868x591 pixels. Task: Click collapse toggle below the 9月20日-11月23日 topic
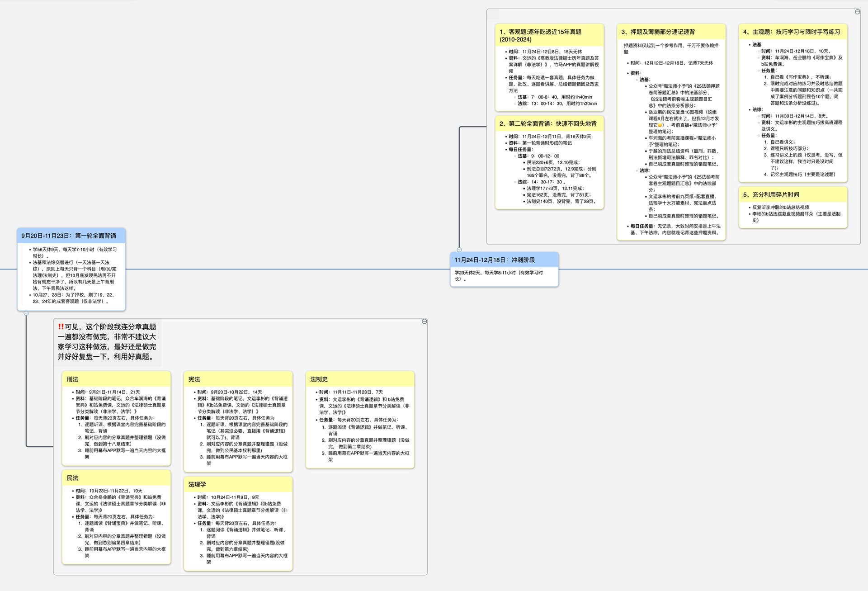pos(26,313)
